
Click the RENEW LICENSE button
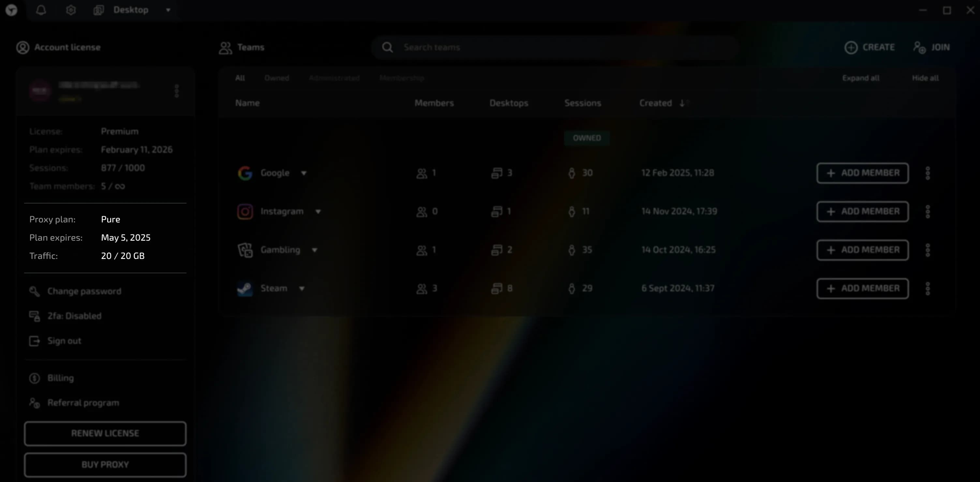pos(105,433)
